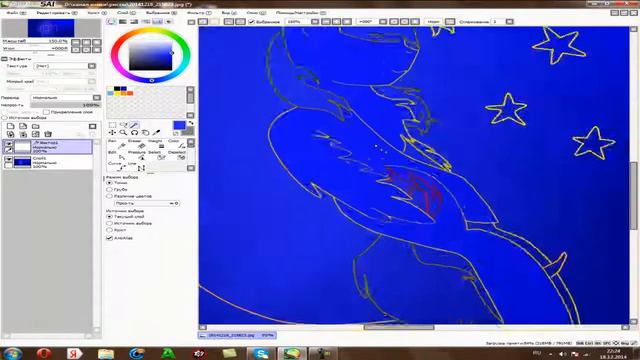Enable the Прикрепление слоя checkbox
This screenshot has width=640, height=360.
tap(47, 112)
